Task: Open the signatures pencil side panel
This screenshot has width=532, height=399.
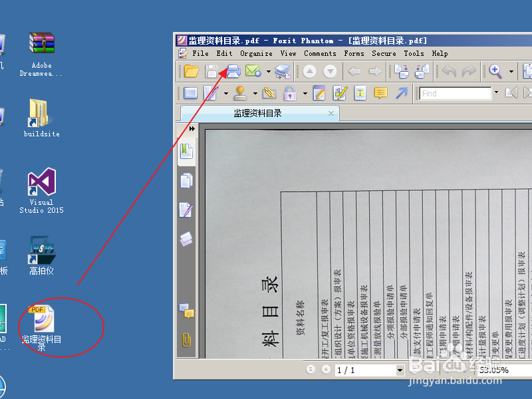Action: pyautogui.click(x=186, y=209)
